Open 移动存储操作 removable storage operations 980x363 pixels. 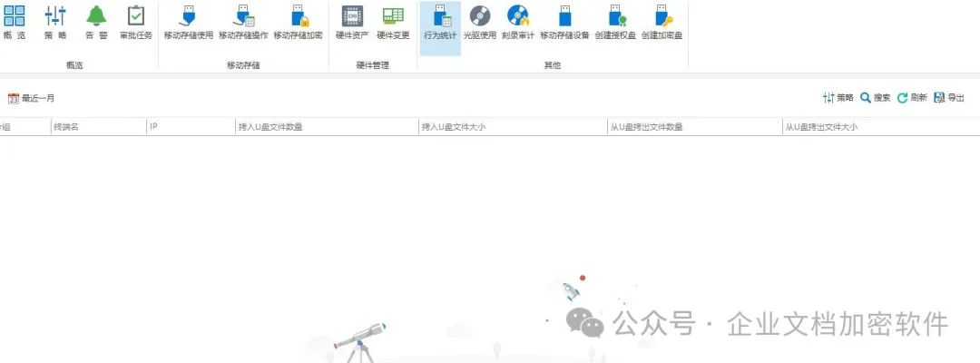tap(243, 23)
